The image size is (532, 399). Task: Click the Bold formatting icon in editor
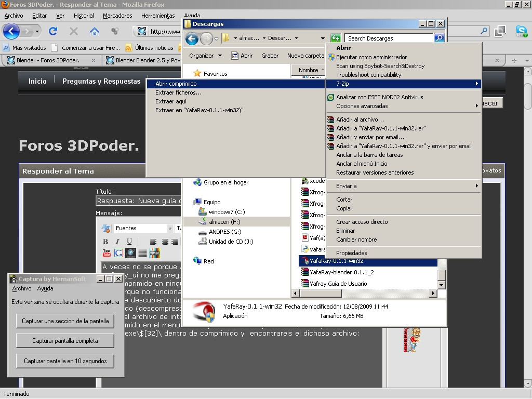pyautogui.click(x=105, y=242)
